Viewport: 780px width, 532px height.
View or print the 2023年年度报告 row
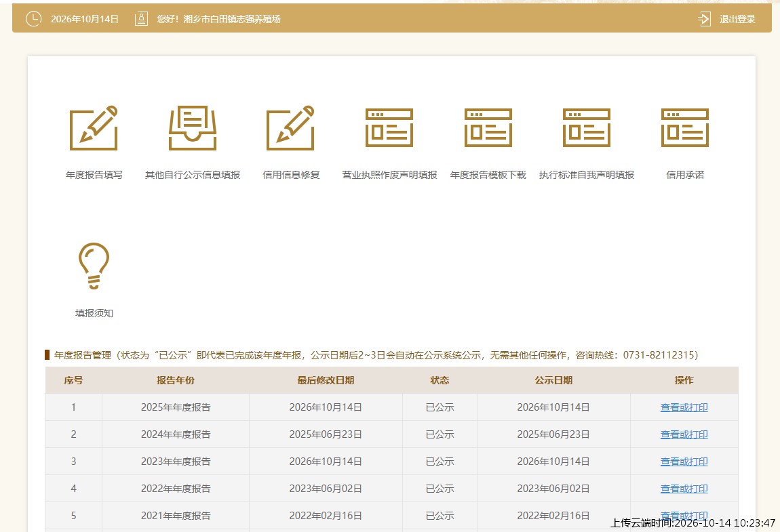point(684,462)
